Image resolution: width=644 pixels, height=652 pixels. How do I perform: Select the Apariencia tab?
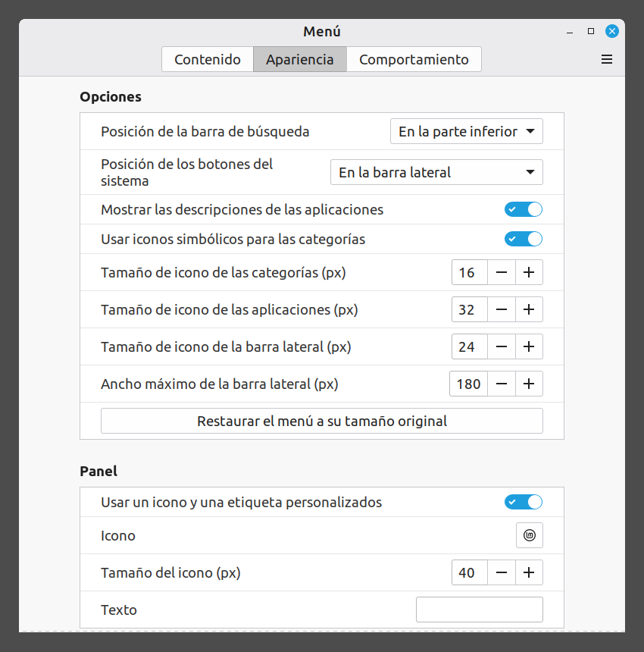click(x=300, y=60)
